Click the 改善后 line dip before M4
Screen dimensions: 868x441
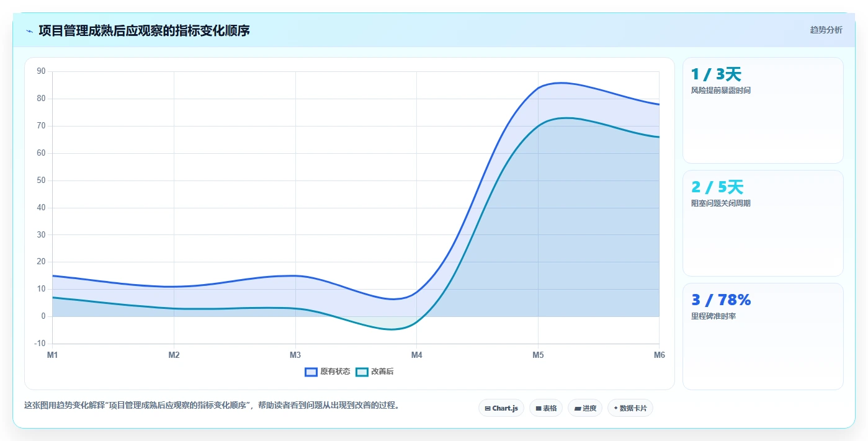point(392,329)
